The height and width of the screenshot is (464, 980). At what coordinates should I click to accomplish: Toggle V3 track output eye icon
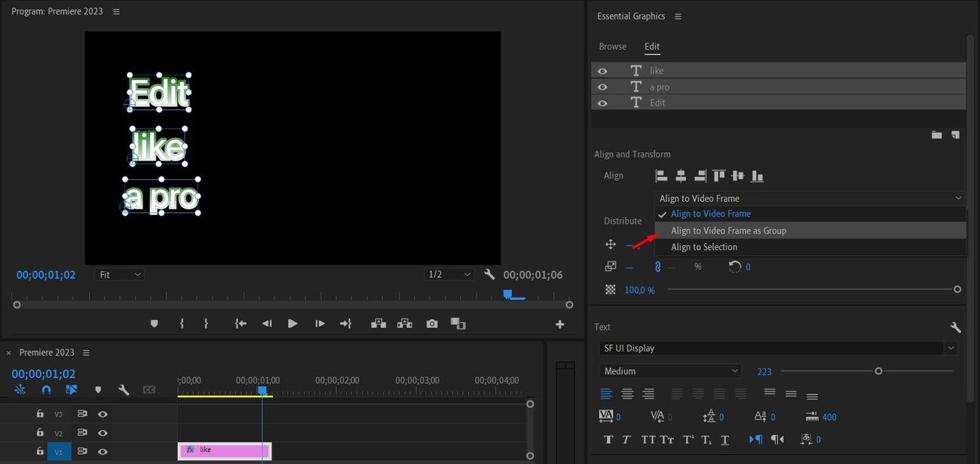coord(103,414)
